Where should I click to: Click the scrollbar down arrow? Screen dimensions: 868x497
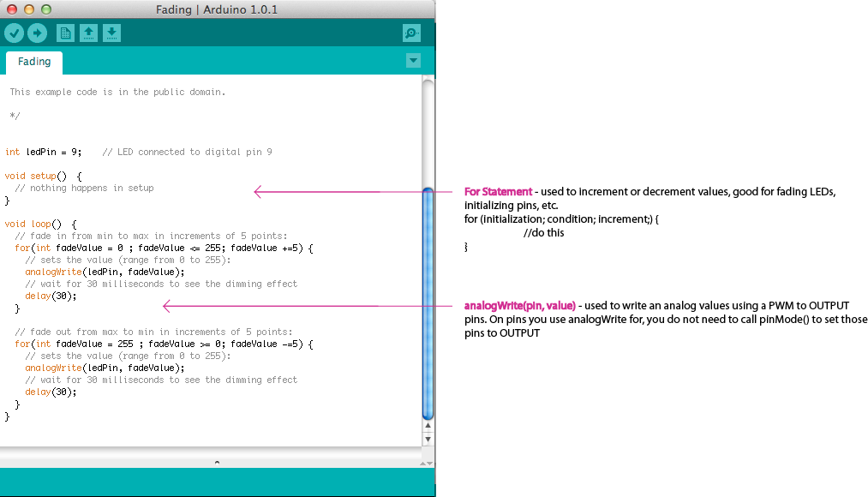[x=428, y=439]
